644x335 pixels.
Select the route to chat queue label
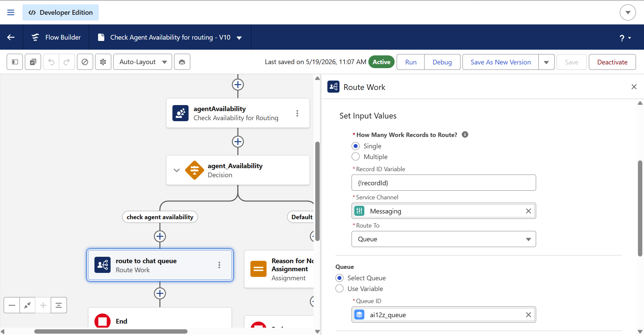[x=146, y=261]
